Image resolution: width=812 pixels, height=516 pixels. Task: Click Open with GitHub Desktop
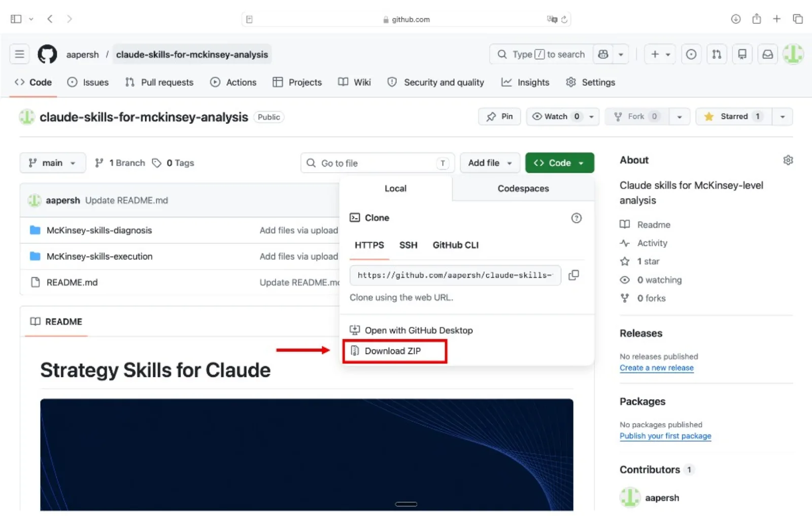412,331
